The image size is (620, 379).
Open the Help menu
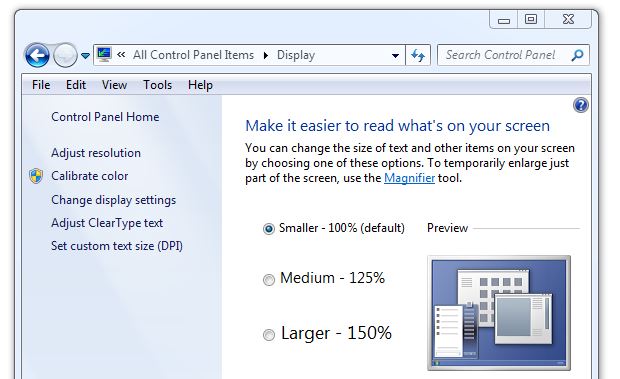200,85
